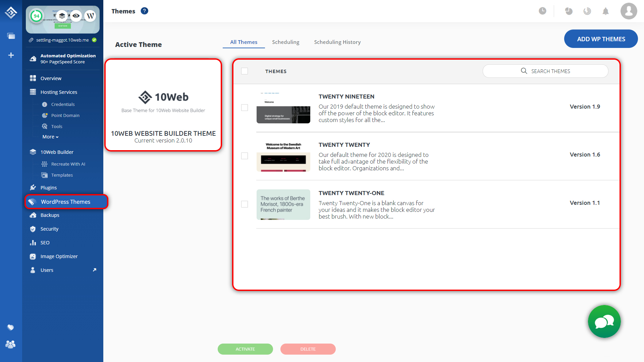Click Current version 2.0.10 text
This screenshot has width=644, height=362.
(163, 141)
